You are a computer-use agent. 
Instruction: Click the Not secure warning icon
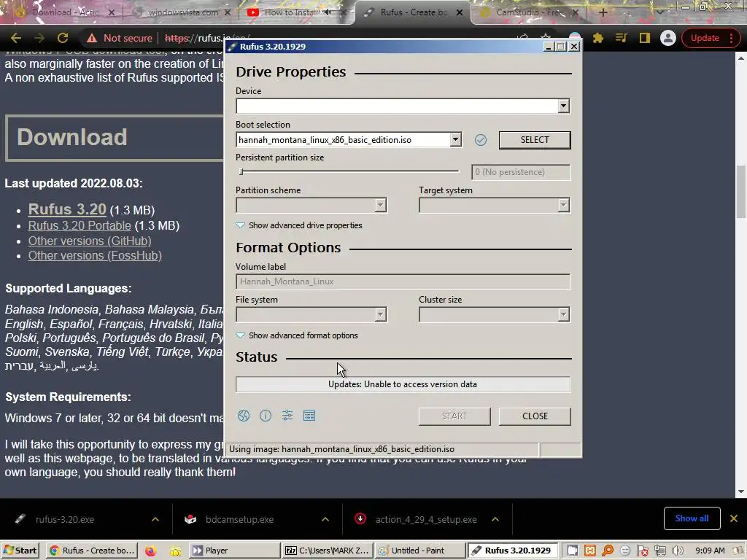tap(92, 38)
